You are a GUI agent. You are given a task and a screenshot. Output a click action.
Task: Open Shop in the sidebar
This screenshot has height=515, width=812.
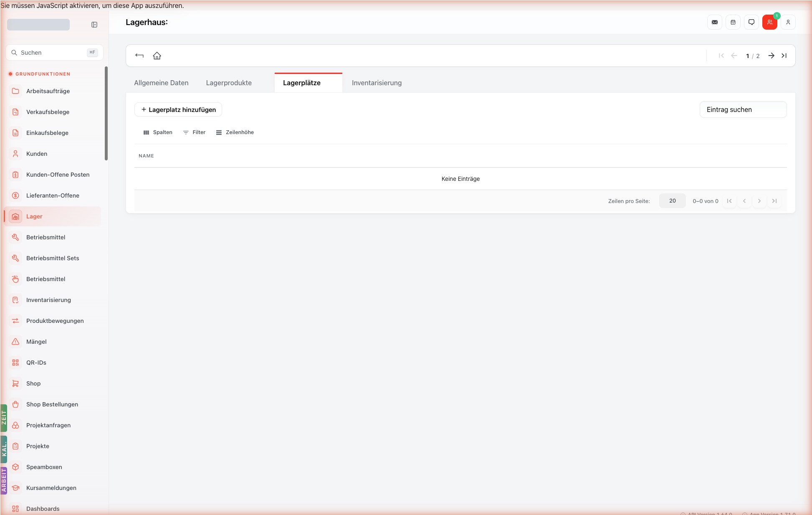coord(53,383)
